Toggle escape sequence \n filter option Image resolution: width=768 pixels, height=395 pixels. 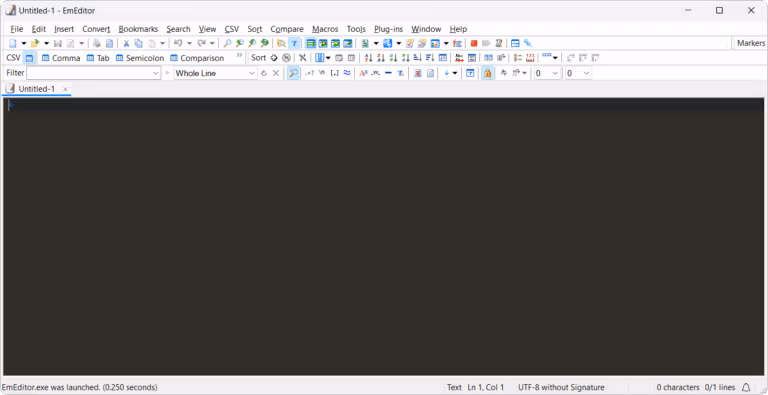[322, 73]
